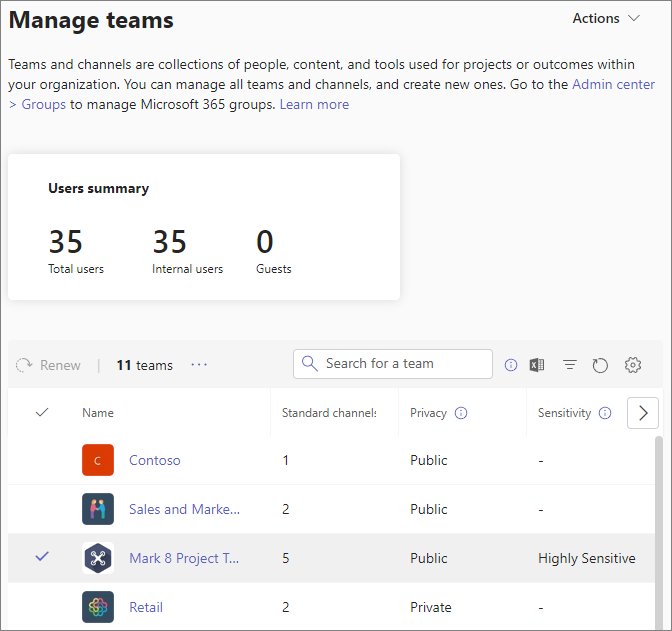
Task: Expand the Actions dropdown
Action: pos(606,18)
